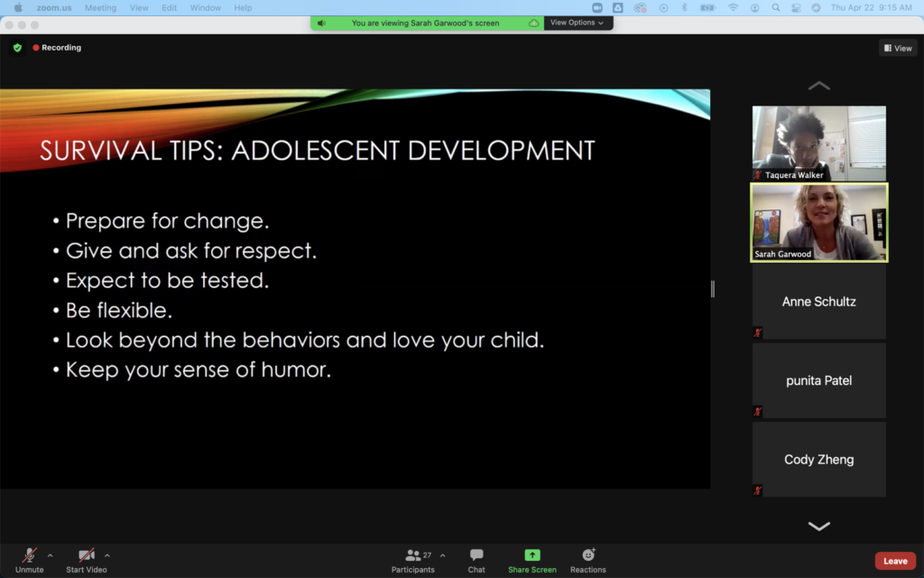Click the green Share Screen icon
Viewport: 924px width, 578px height.
click(x=531, y=555)
